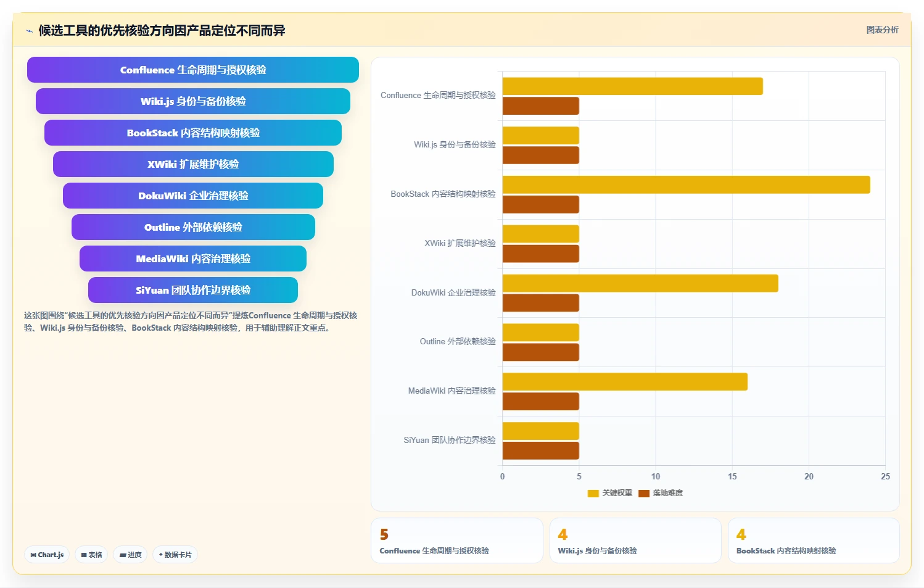Screen dimensions: 924x588
Task: Select the Outline 外部依赖核验 funnel bar
Action: pyautogui.click(x=193, y=227)
